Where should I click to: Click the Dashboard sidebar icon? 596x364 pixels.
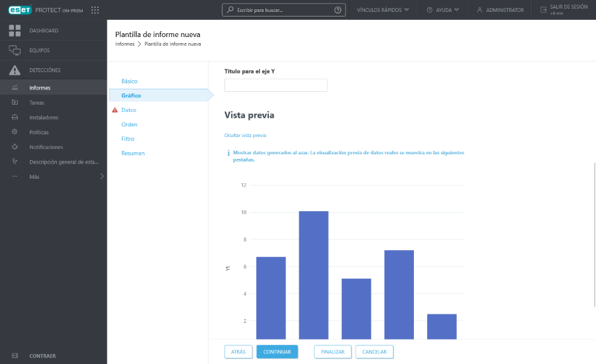[x=15, y=30]
